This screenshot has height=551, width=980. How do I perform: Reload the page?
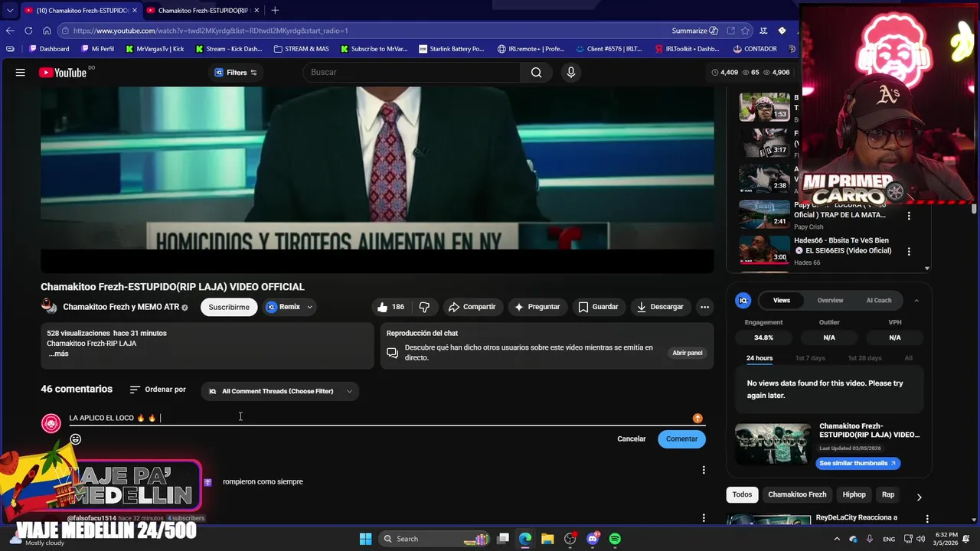pos(28,31)
